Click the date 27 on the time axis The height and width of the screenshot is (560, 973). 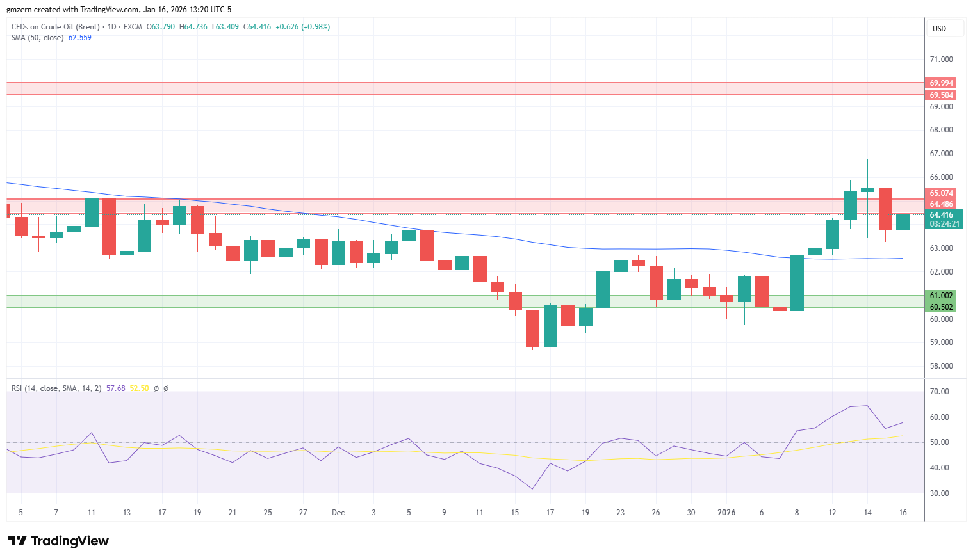tap(303, 513)
